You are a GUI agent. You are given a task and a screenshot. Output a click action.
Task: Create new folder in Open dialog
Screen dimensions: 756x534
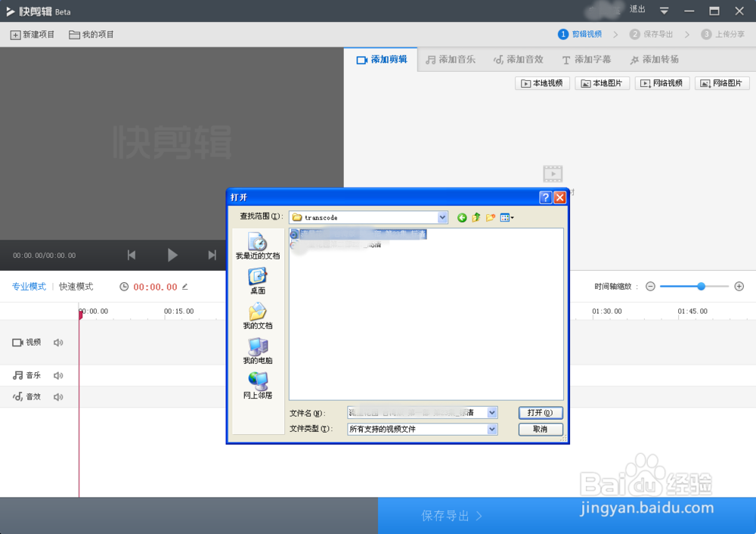tap(491, 218)
